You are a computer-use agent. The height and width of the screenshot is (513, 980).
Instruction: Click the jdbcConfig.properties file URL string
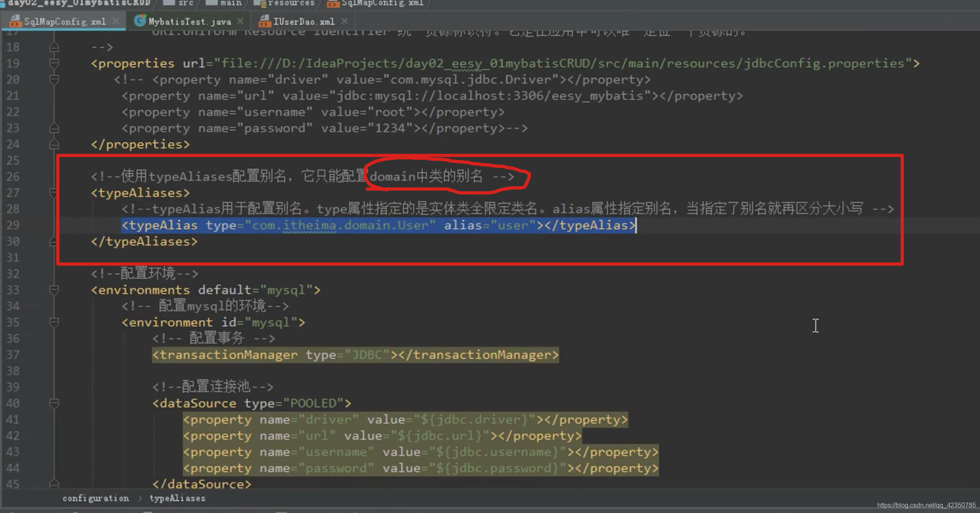tap(563, 63)
